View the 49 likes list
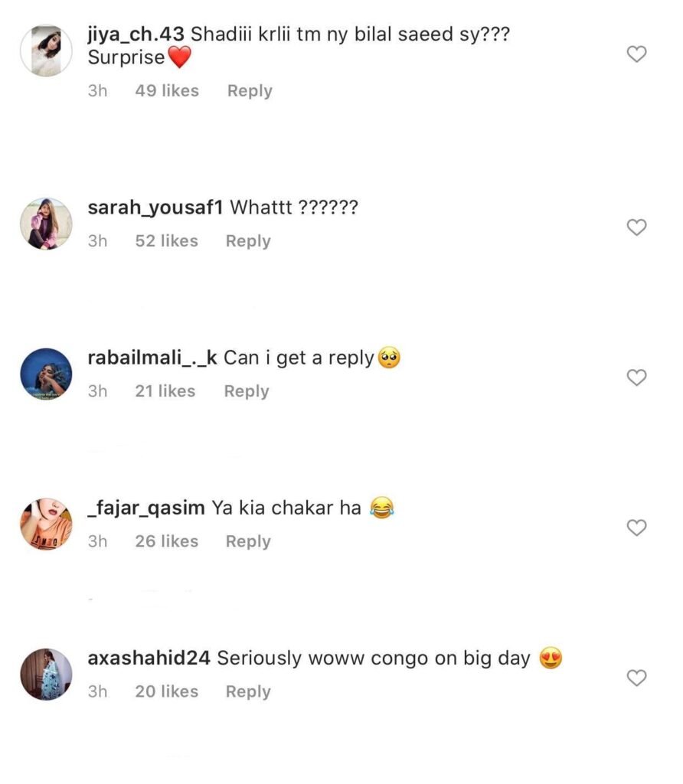Image resolution: width=683 pixels, height=784 pixels. (x=167, y=91)
